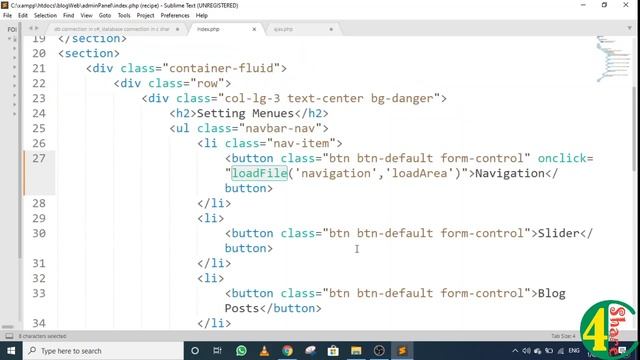
Task: Open Task View on the taskbar
Action: (x=217, y=351)
